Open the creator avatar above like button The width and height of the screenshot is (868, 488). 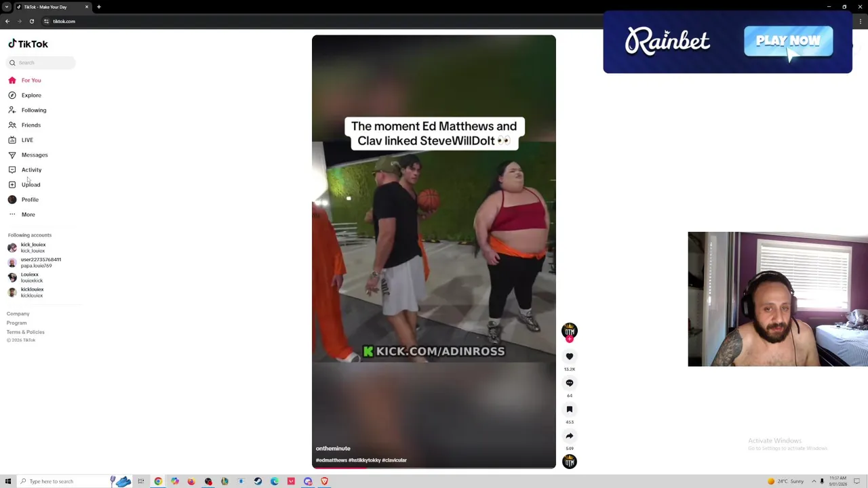(x=570, y=330)
